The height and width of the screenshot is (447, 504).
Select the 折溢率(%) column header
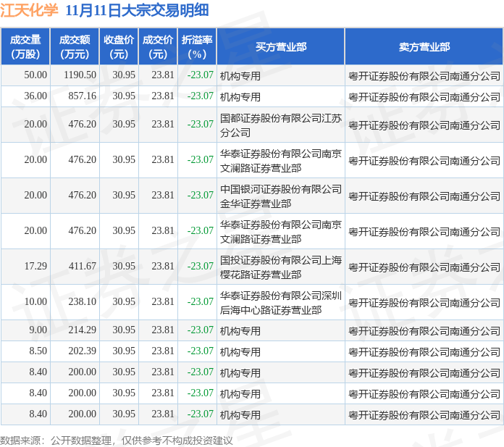[197, 46]
